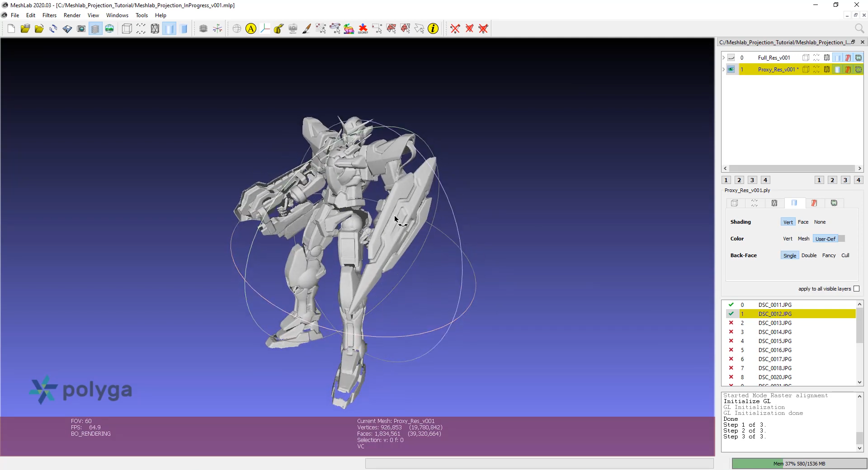
Task: Click the log panel up scroll arrow
Action: 859,396
